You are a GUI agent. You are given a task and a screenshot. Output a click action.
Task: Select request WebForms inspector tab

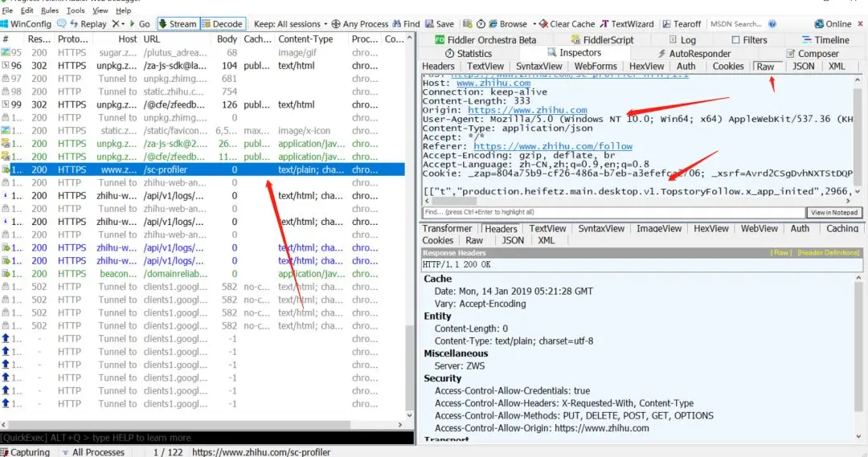coord(596,67)
